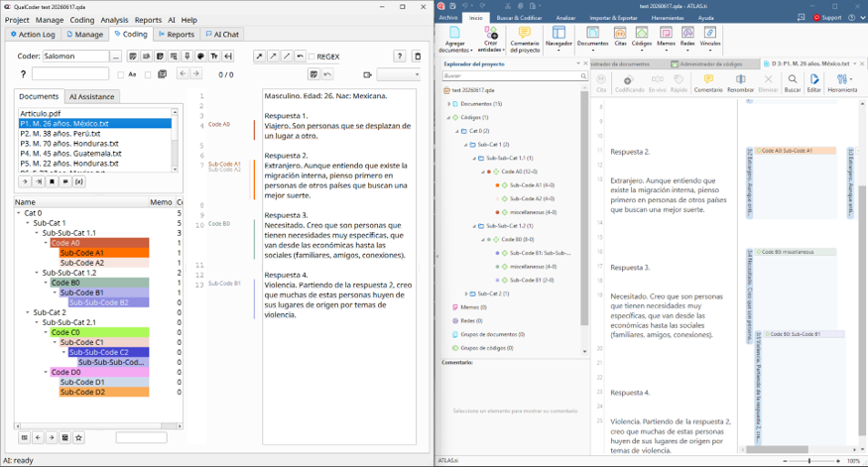Open the Herramienta tool in ATLAS.ti document toolbar
868x467 pixels.
842,83
